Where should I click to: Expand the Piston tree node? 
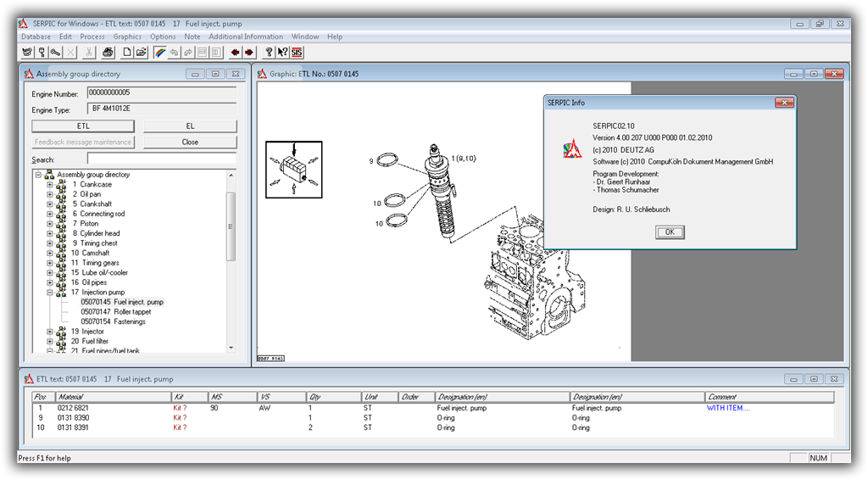point(50,224)
